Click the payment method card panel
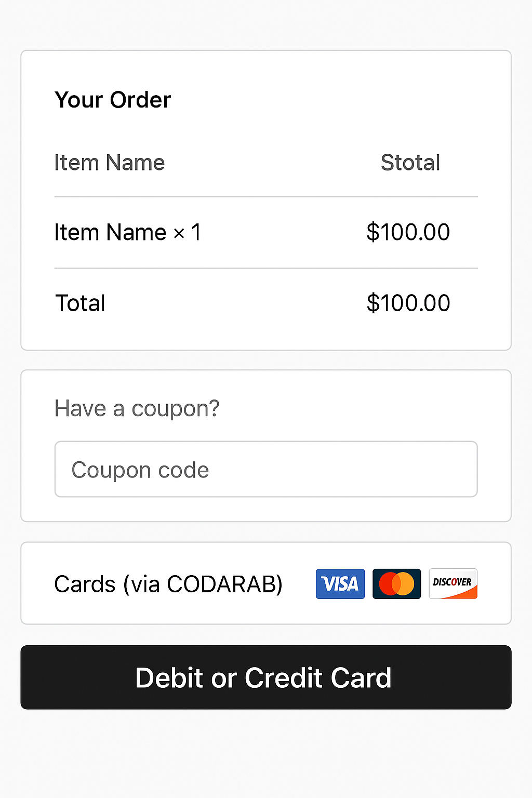Viewport: 532px width, 798px height. [266, 583]
